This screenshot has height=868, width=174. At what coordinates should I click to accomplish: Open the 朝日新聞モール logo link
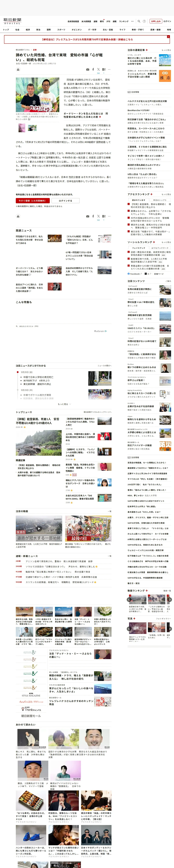coord(31,716)
